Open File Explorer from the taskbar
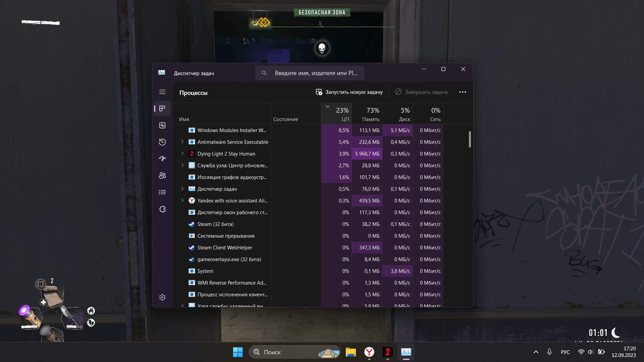 tap(351, 352)
